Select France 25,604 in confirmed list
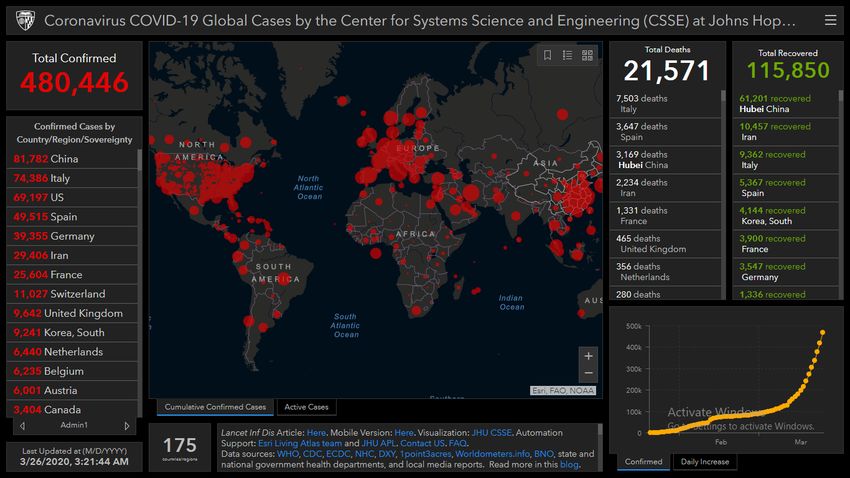This screenshot has height=478, width=850. 72,275
